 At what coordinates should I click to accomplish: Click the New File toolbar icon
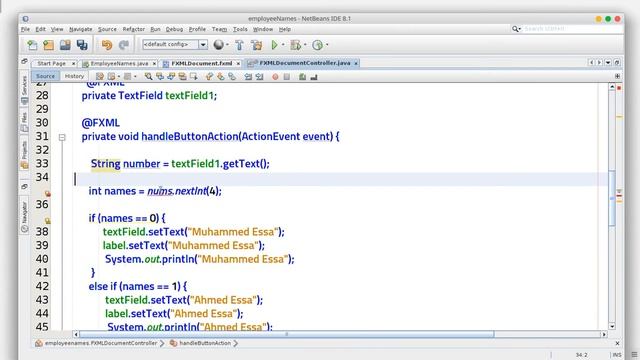coord(32,45)
